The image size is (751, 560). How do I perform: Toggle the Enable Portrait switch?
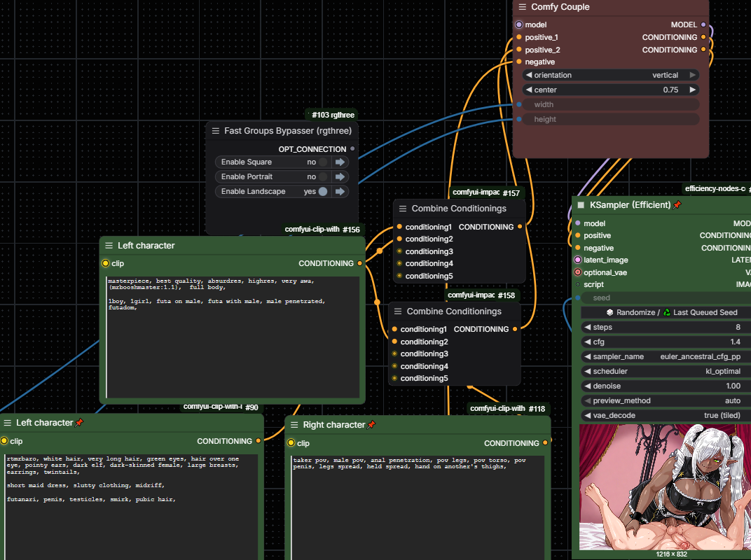(x=322, y=177)
